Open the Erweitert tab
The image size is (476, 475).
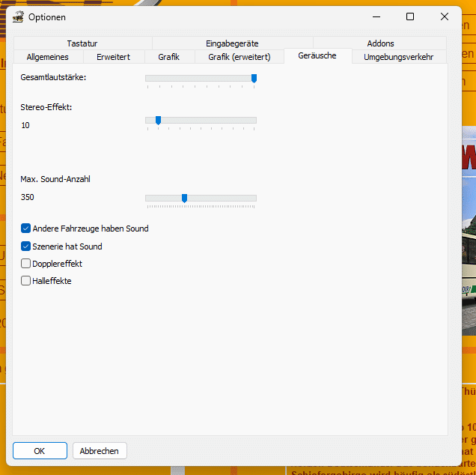coord(113,57)
